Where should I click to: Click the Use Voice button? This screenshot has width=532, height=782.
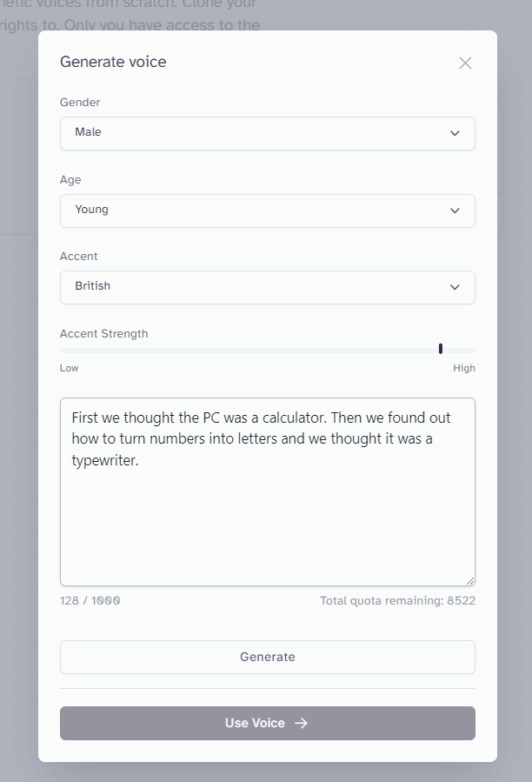(267, 723)
